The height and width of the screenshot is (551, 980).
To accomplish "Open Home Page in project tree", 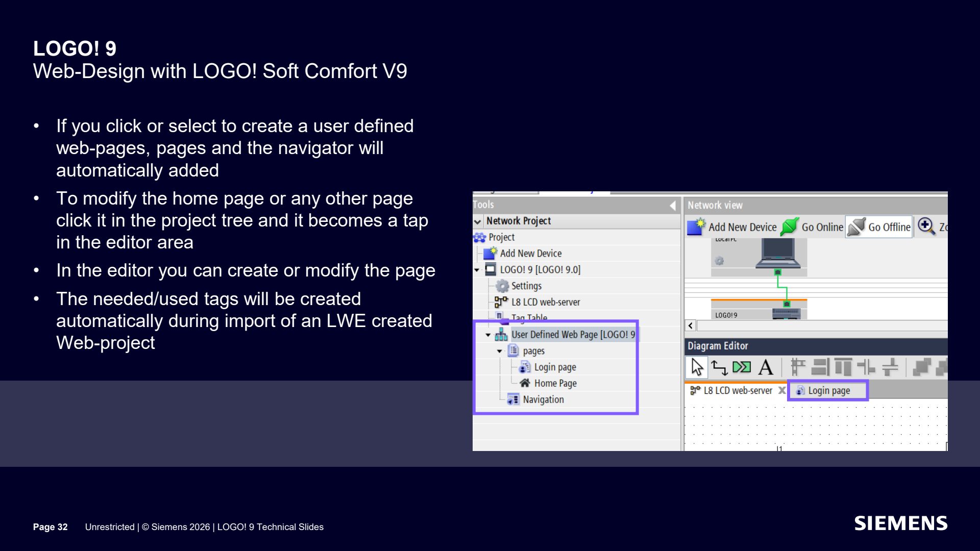I will click(548, 383).
